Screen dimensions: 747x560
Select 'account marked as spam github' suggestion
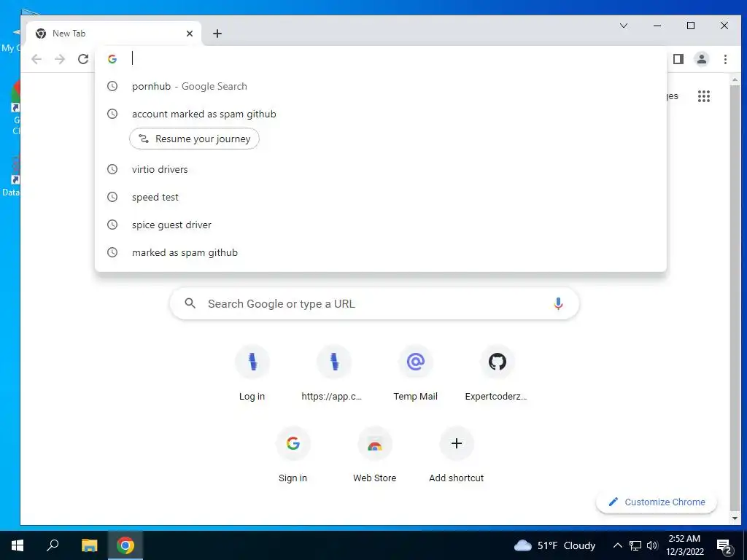point(381,114)
